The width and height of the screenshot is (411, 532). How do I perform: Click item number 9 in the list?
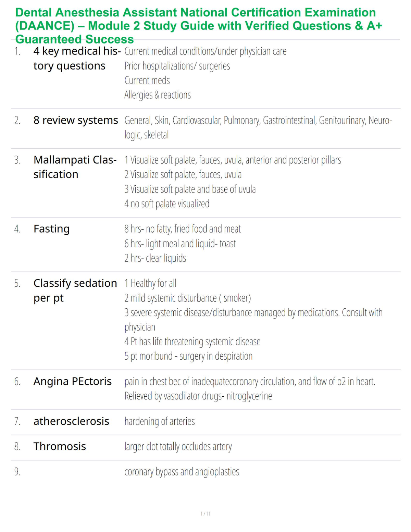tap(17, 472)
